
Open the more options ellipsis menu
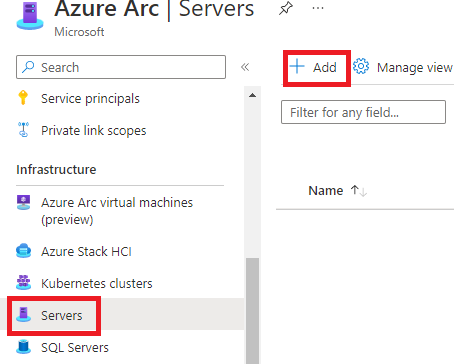[x=318, y=8]
